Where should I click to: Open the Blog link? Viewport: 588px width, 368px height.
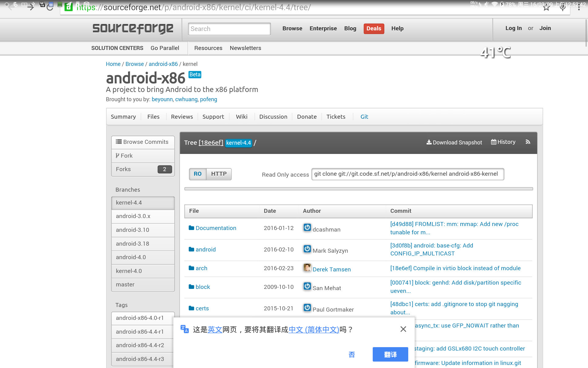350,29
